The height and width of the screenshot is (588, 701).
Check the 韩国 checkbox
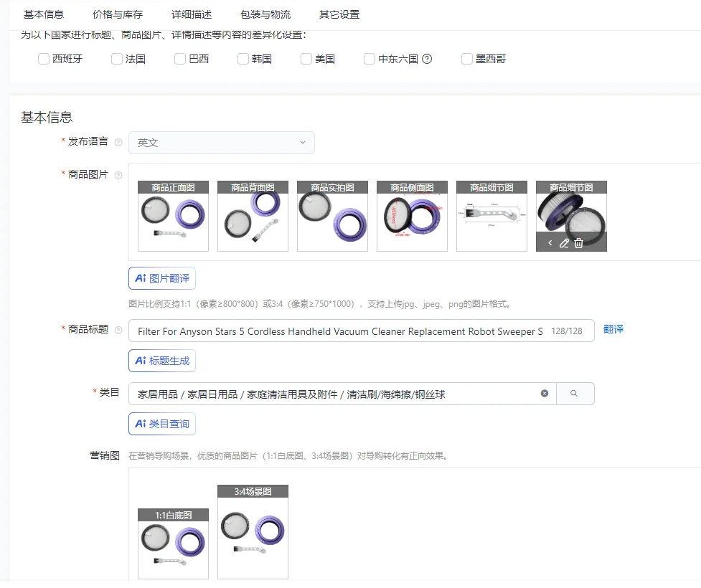[243, 59]
